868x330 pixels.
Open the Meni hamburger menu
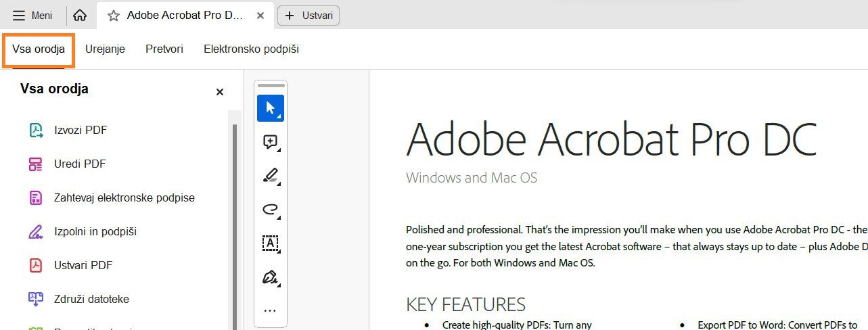click(x=32, y=16)
